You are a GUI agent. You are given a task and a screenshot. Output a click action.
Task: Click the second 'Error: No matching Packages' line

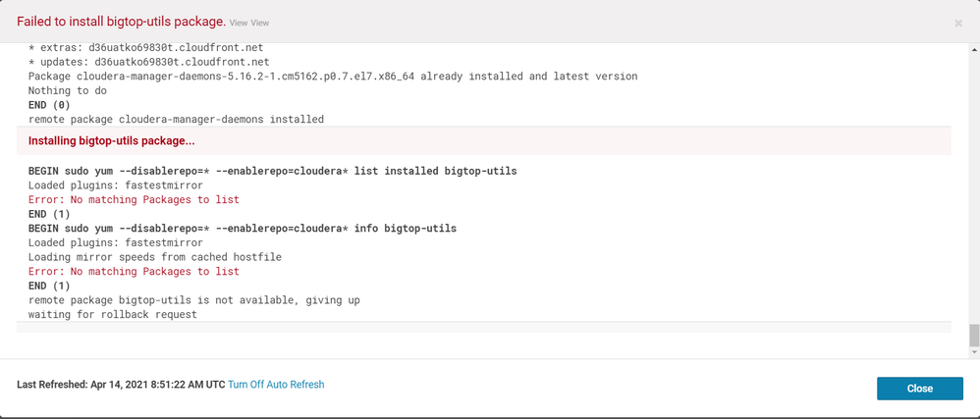tap(134, 272)
